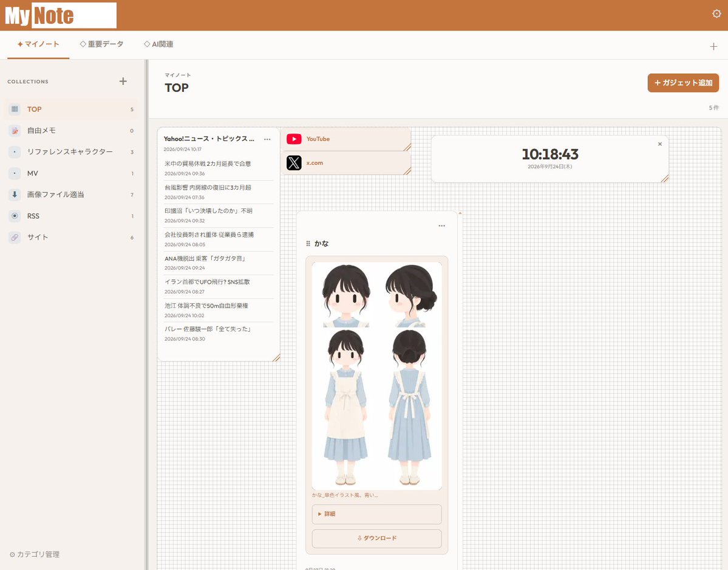728x570 pixels.
Task: Open news 会社役員刺され重体 従業員ら逮捕
Action: coord(209,235)
